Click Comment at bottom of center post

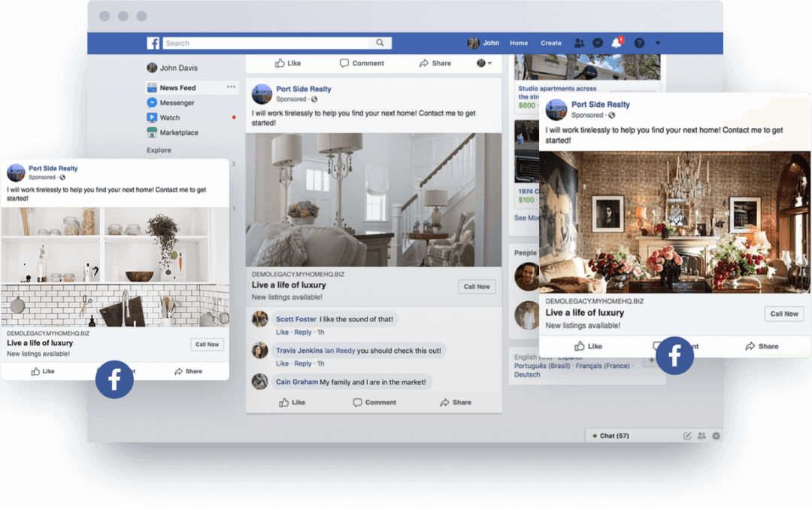[374, 402]
